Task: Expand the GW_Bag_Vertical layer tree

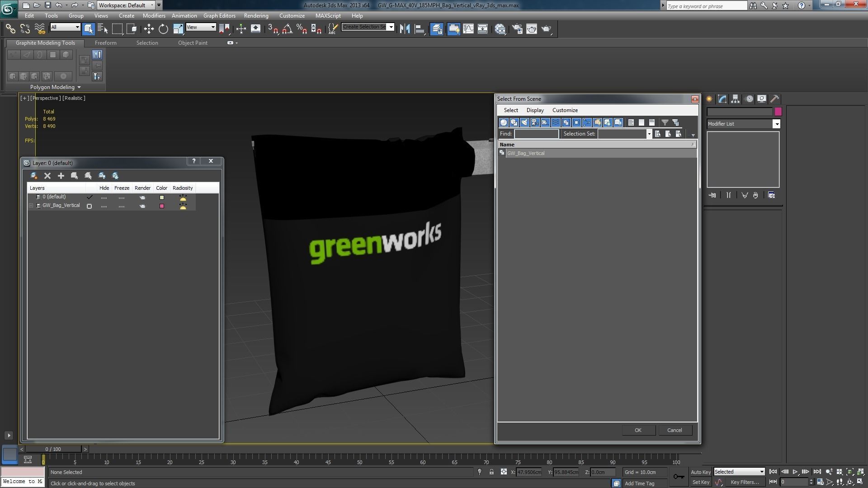Action: (31, 206)
